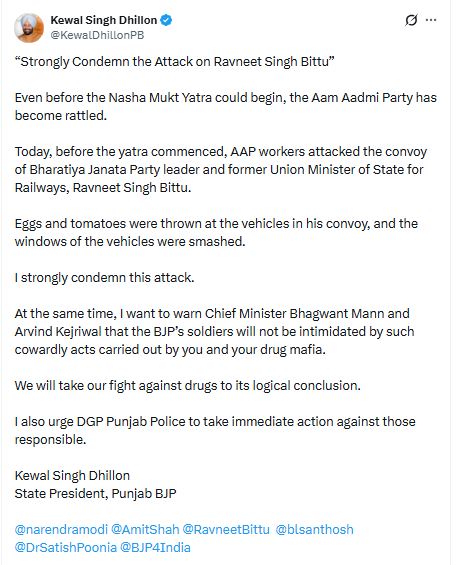The height and width of the screenshot is (565, 457).
Task: Click the blue verified badge
Action: [x=166, y=20]
